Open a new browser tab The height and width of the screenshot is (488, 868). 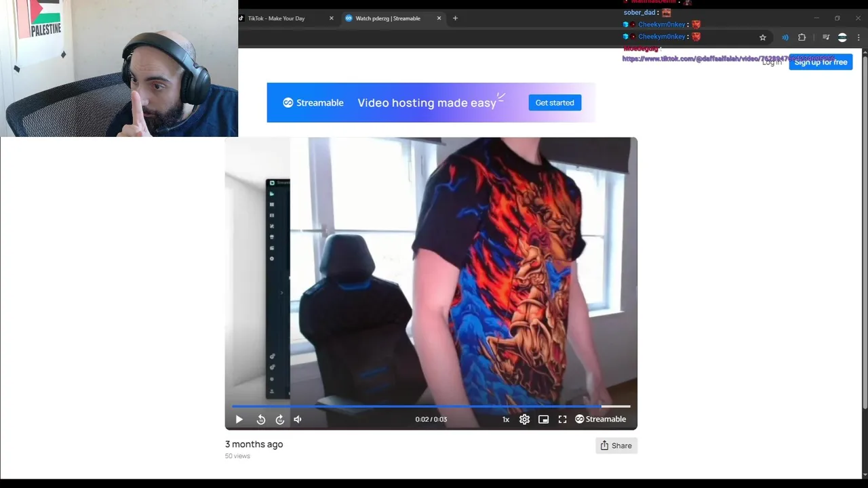click(455, 18)
